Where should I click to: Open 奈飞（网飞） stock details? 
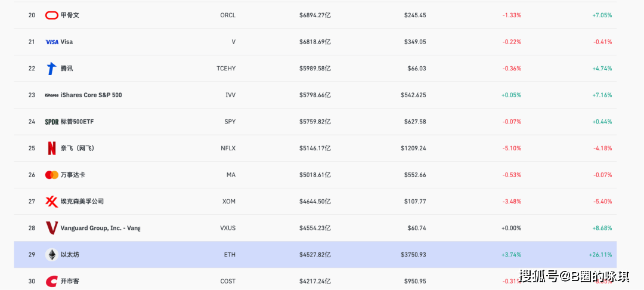pos(78,149)
